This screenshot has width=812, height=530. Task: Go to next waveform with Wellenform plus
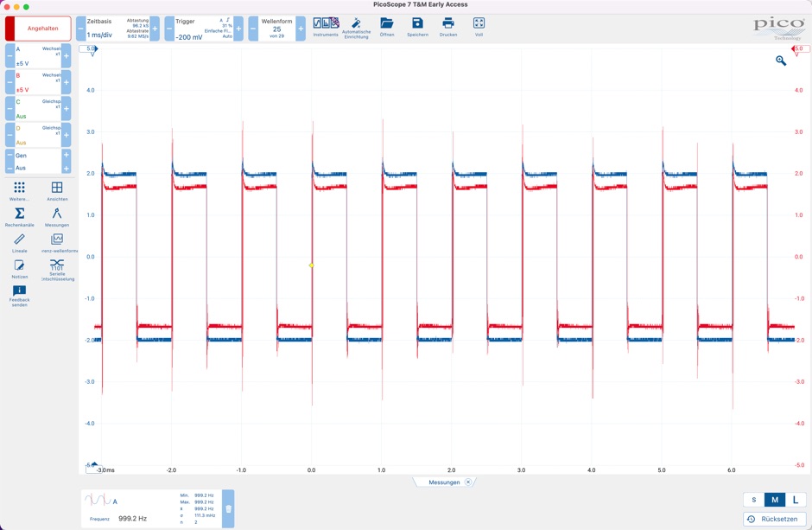coord(301,29)
